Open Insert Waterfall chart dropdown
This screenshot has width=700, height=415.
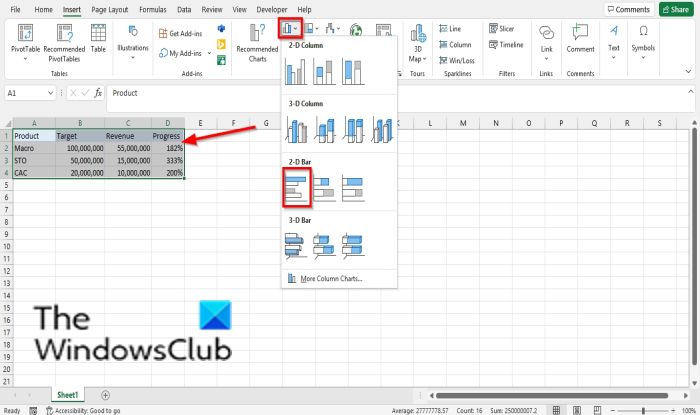[333, 29]
